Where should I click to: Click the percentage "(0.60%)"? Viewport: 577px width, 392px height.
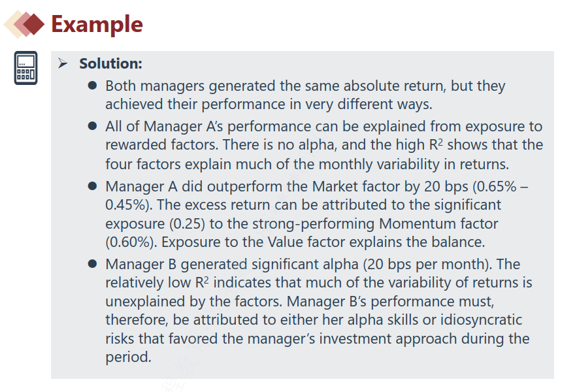tap(131, 242)
